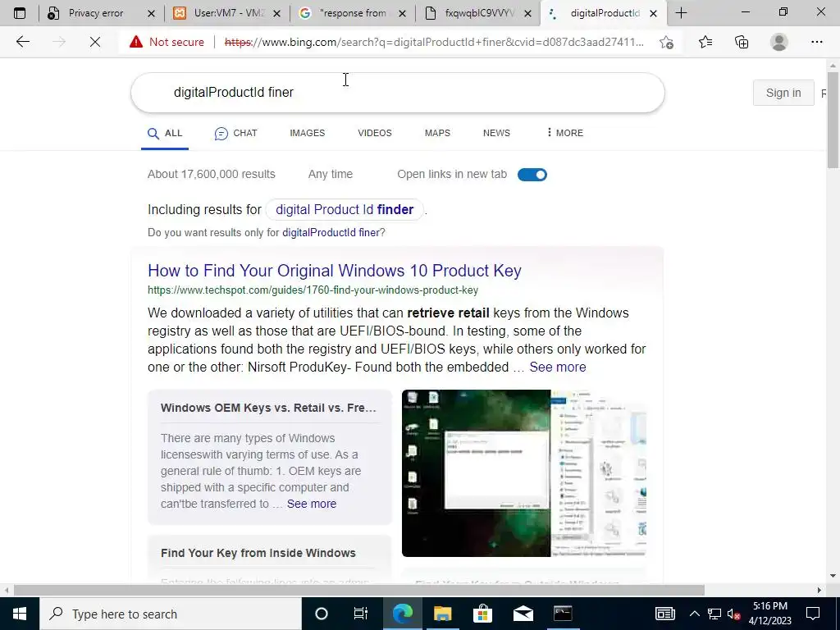Close the Privacy error tab
Screen dimensions: 840x630
pyautogui.click(x=151, y=13)
